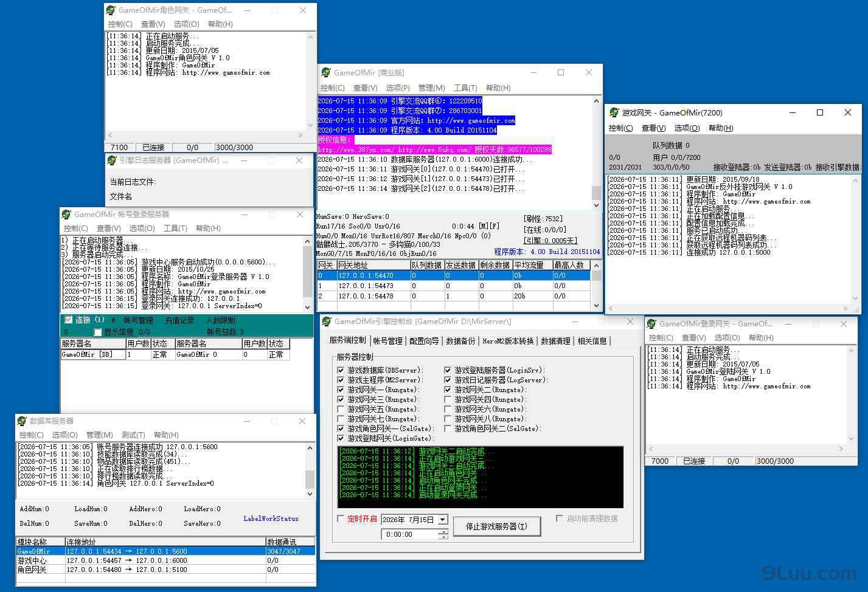Open 控制(C) menu in GameOfMir [商业版]
The image size is (868, 592).
[332, 88]
